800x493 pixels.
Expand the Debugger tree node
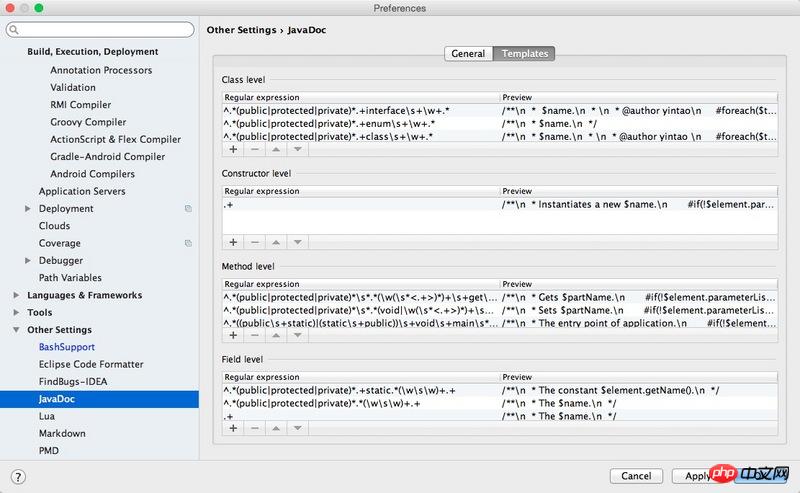pos(28,261)
